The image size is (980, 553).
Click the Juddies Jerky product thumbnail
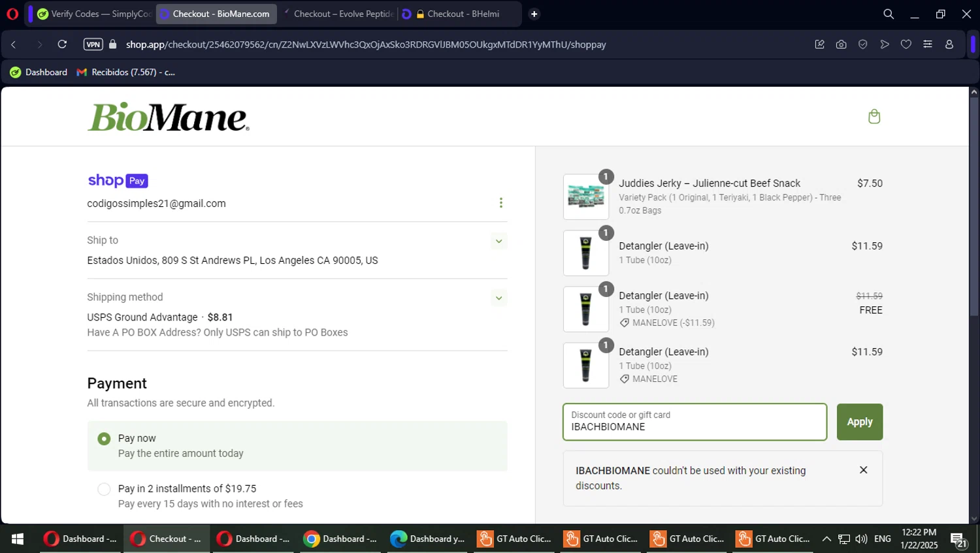tap(586, 197)
